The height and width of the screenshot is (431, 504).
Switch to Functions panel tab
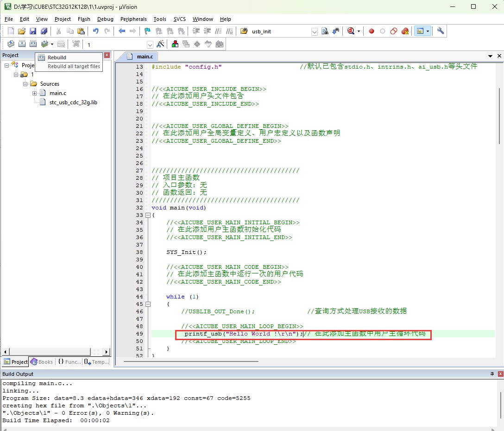[x=69, y=362]
